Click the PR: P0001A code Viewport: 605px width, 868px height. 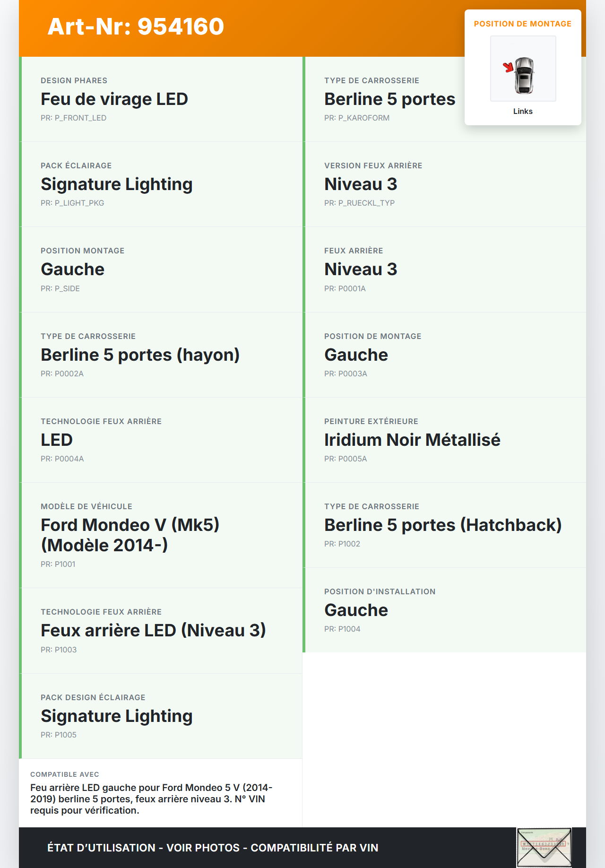345,288
